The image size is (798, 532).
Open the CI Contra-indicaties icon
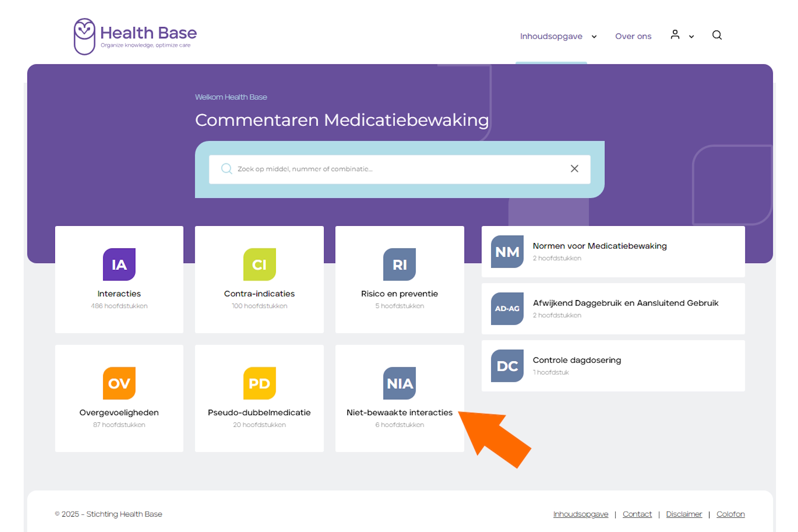(259, 264)
